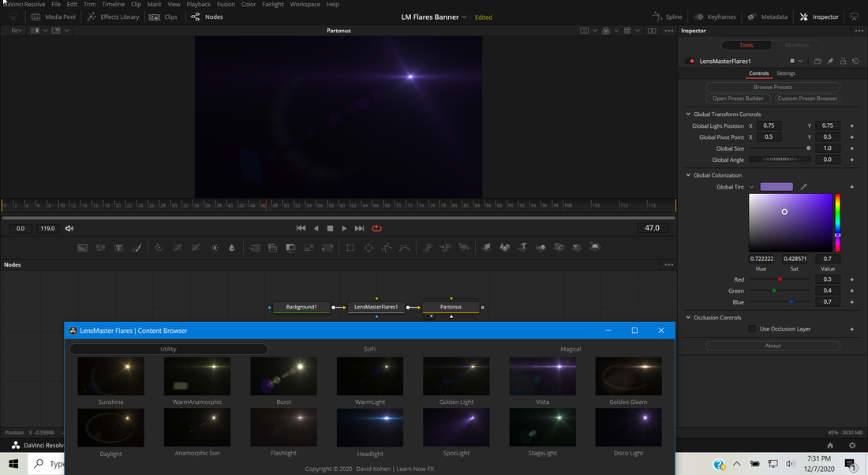Screen dimensions: 868x475
Task: Click the lock icon for LensMasterFlares1
Action: click(842, 61)
